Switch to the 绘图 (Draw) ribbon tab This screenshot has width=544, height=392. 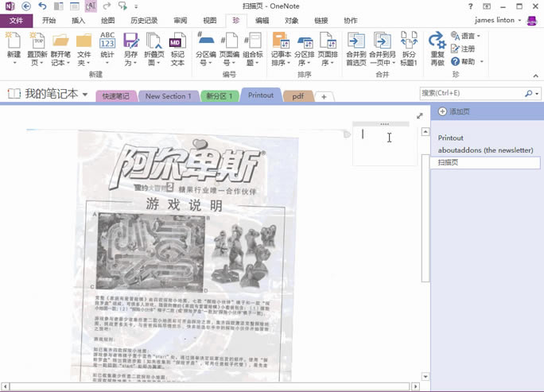(x=107, y=21)
